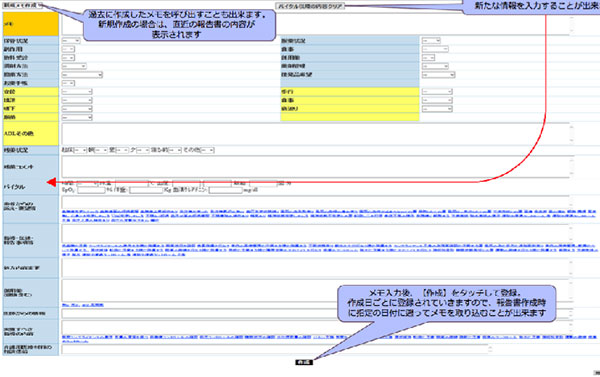Click the 体温 input field
Screen dimensions: 600x377
(131, 183)
